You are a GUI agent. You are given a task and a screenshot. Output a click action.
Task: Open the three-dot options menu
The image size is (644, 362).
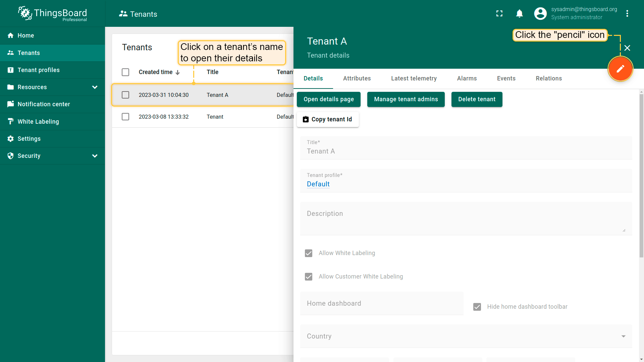coord(627,13)
